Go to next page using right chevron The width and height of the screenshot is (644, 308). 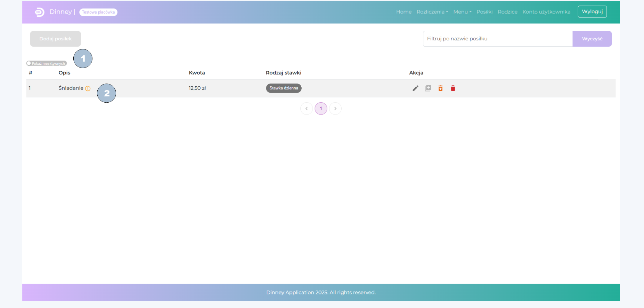(x=335, y=109)
